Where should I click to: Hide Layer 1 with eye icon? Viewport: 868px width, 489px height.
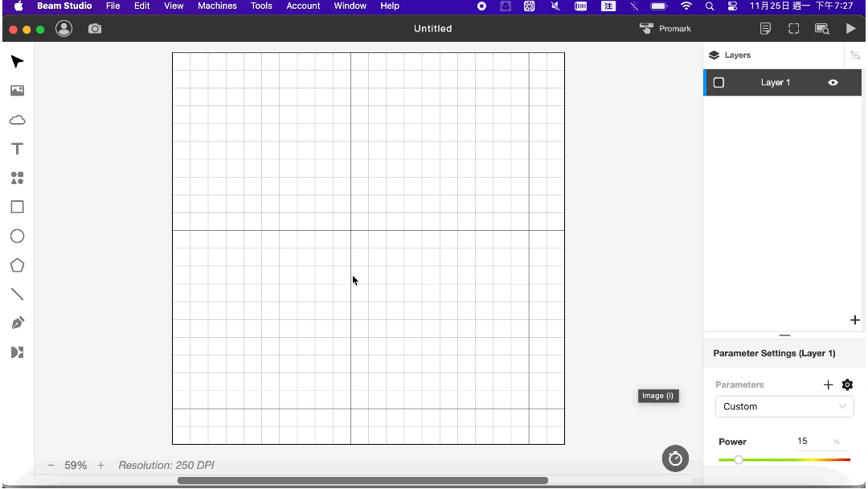tap(833, 83)
